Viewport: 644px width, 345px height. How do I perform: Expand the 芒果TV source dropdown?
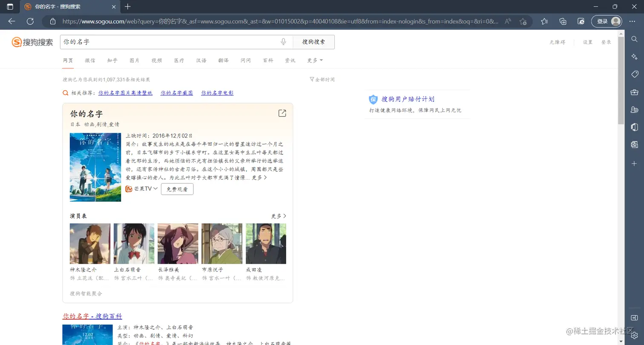pyautogui.click(x=155, y=188)
